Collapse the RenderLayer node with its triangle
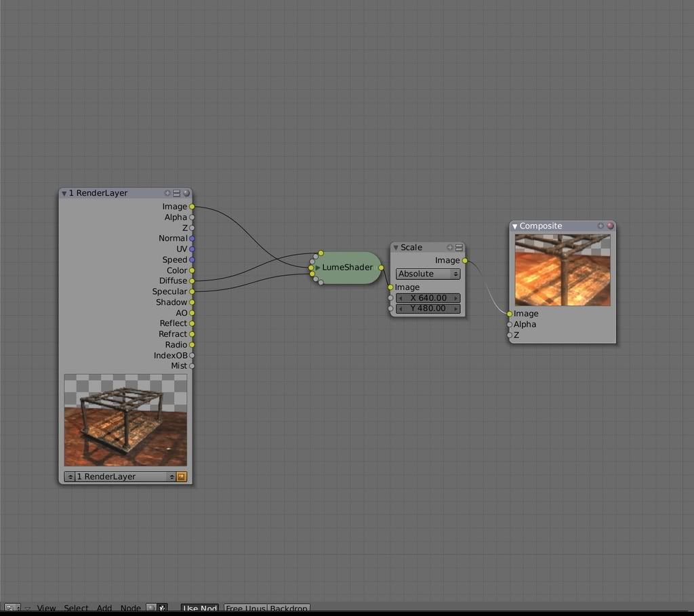Image resolution: width=694 pixels, height=616 pixels. tap(64, 193)
